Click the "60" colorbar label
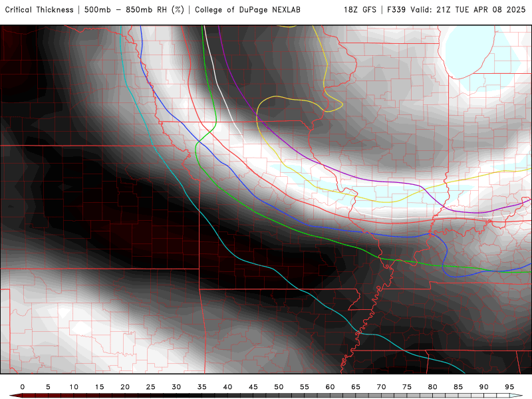This screenshot has height=399, width=532. pyautogui.click(x=330, y=387)
